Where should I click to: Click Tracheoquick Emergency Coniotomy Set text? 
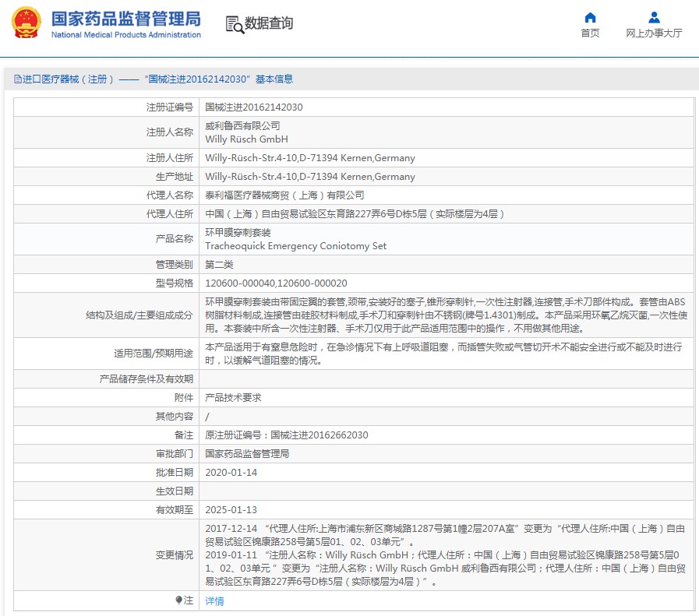click(295, 246)
